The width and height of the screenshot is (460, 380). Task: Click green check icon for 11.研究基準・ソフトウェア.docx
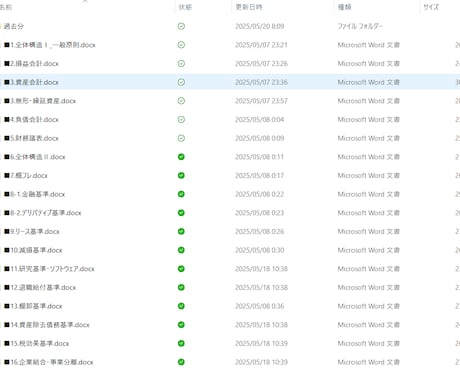(x=181, y=269)
